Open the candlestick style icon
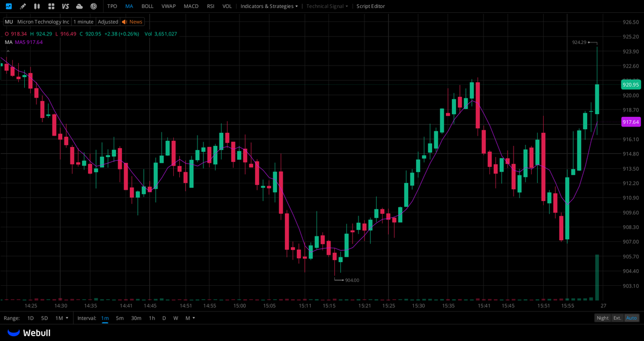 coord(36,6)
